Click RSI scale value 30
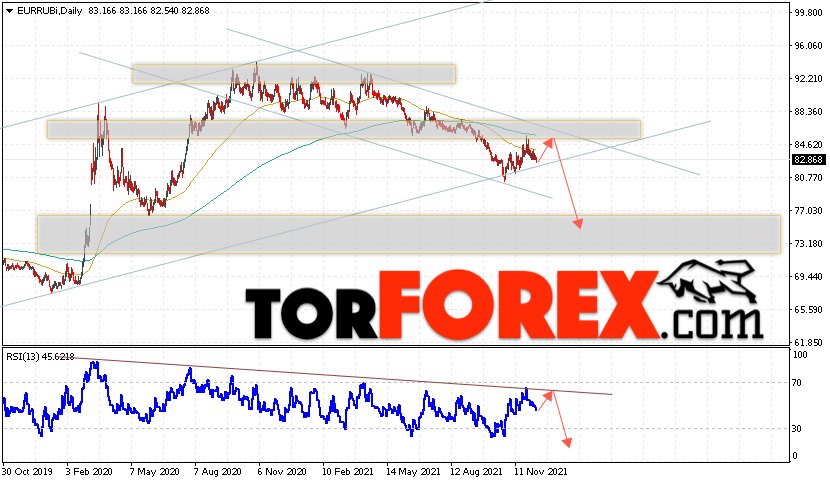Image resolution: width=830 pixels, height=483 pixels. click(797, 428)
